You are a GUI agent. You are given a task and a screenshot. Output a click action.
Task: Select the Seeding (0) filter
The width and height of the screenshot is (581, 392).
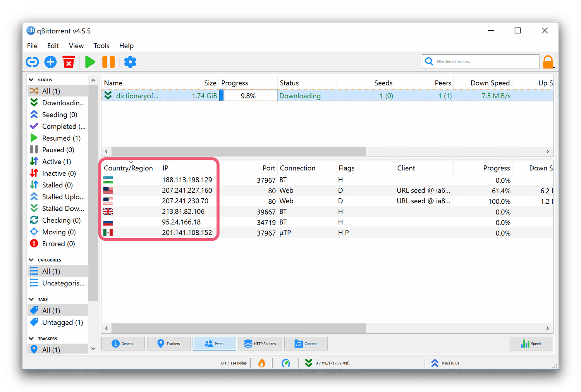click(59, 115)
